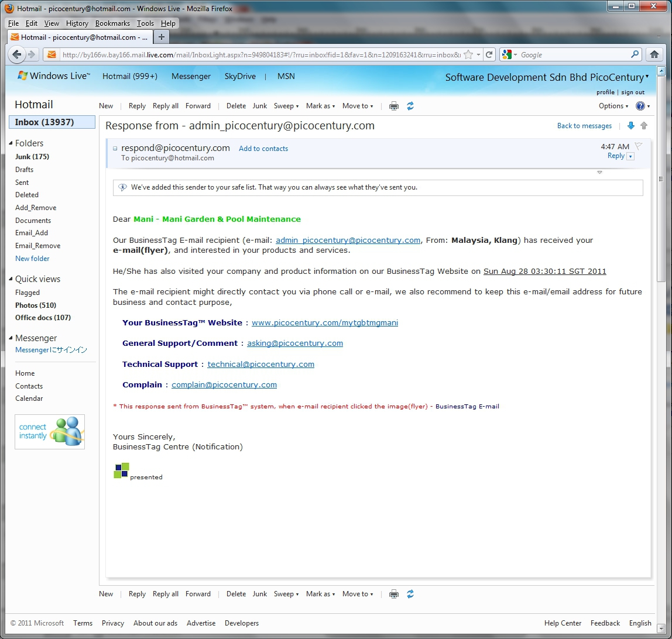Viewport: 672px width, 639px height.
Task: Click the site identity icon in address bar
Action: point(52,54)
